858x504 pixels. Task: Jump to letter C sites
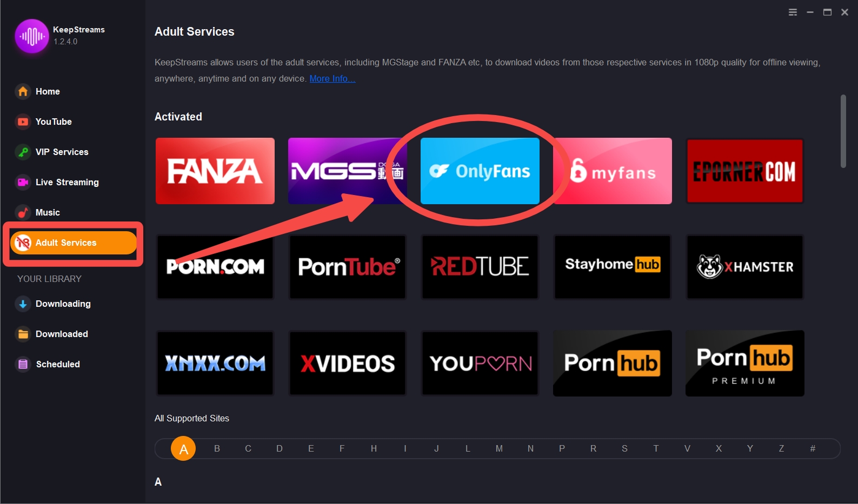[x=248, y=448]
